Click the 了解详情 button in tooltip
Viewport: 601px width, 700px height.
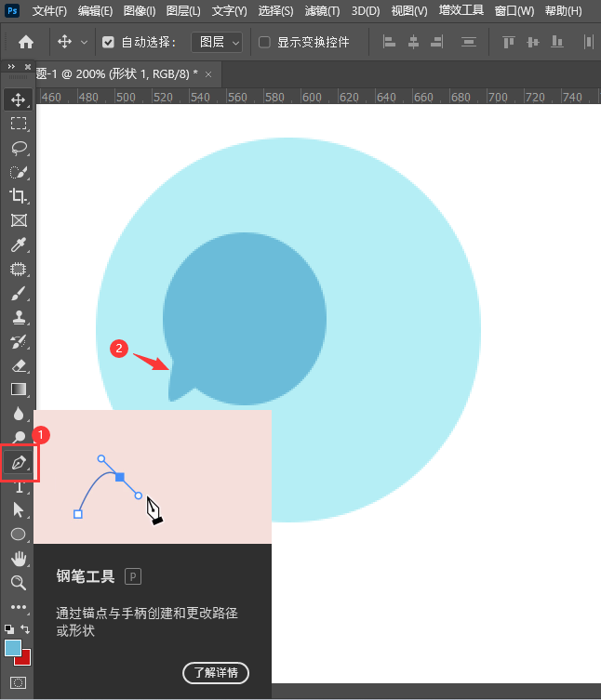[x=216, y=672]
